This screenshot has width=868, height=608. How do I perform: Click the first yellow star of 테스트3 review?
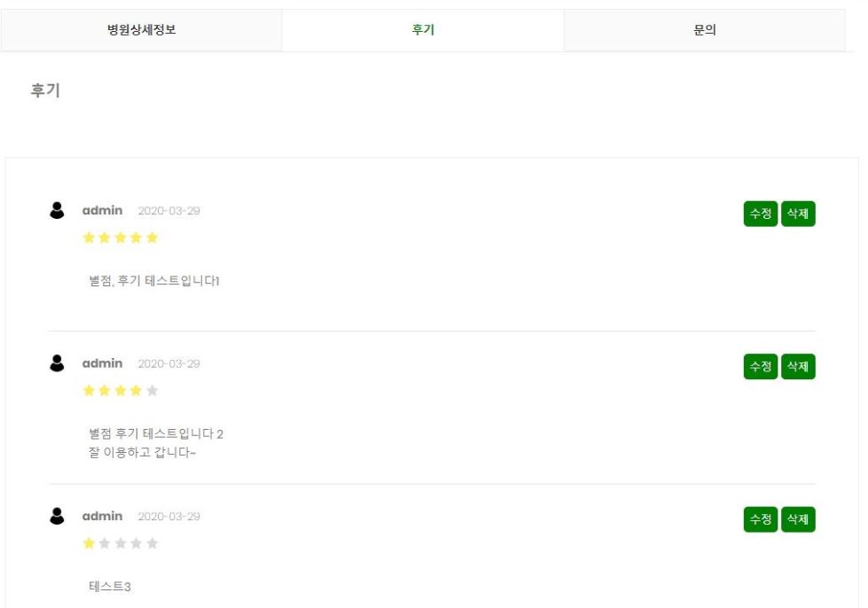tap(89, 543)
